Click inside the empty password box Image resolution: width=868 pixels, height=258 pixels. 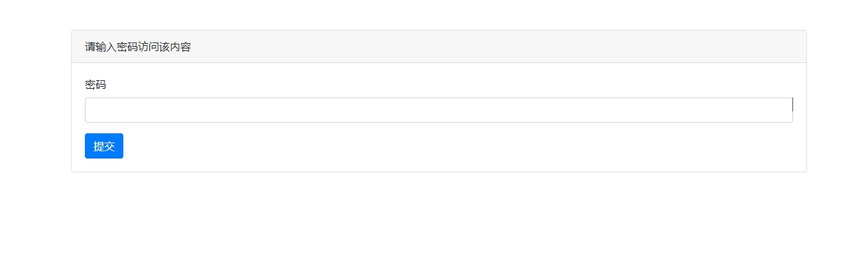[439, 110]
